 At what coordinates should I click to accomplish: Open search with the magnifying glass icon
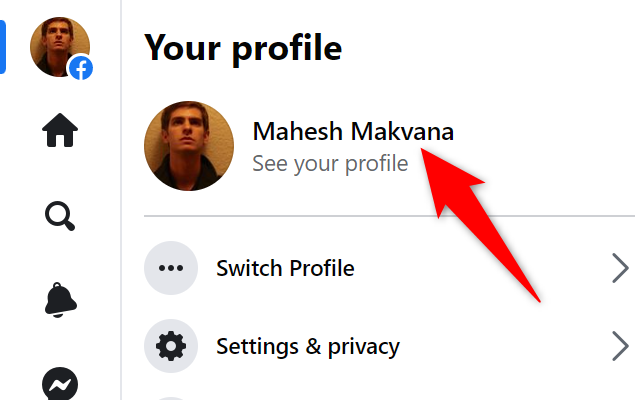tap(60, 214)
